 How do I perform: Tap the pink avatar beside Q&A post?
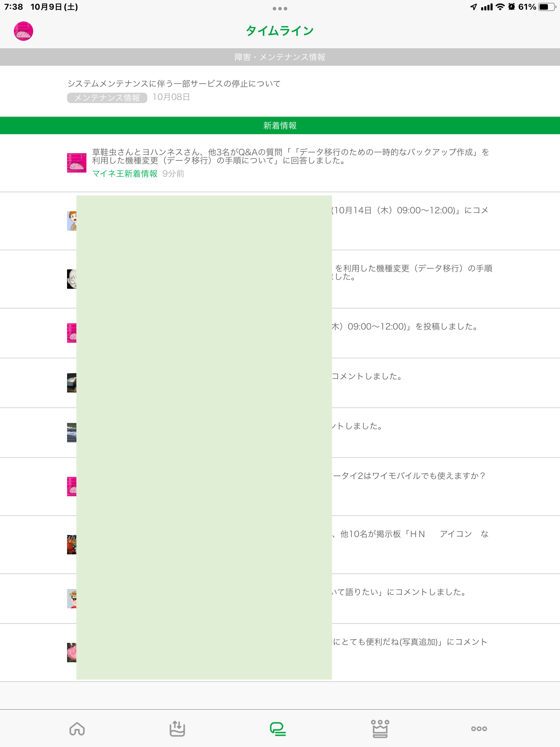[76, 163]
